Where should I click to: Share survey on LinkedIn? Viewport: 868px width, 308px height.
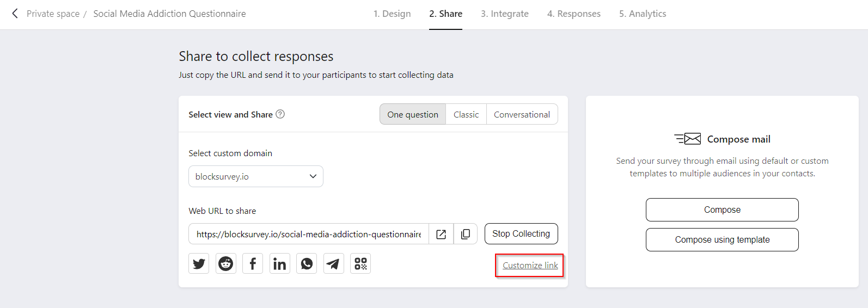[x=279, y=264]
